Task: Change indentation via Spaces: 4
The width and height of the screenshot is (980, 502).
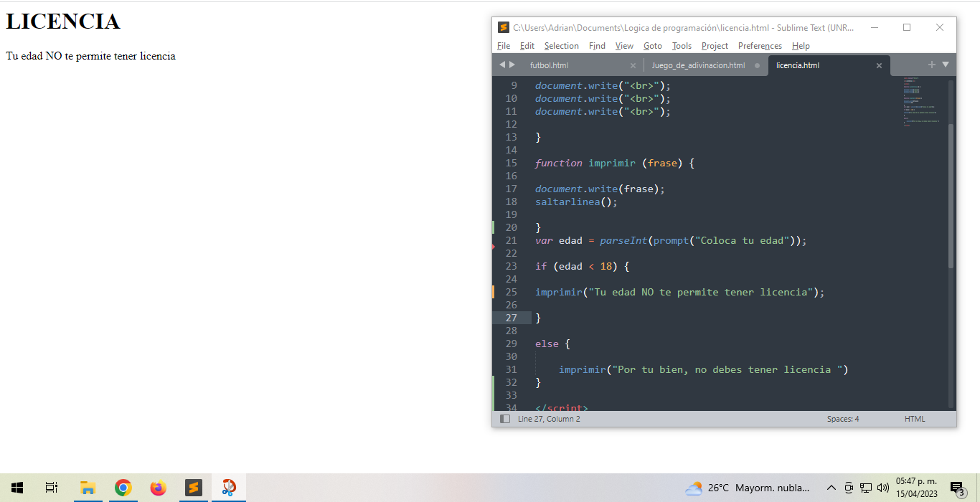Action: coord(843,419)
